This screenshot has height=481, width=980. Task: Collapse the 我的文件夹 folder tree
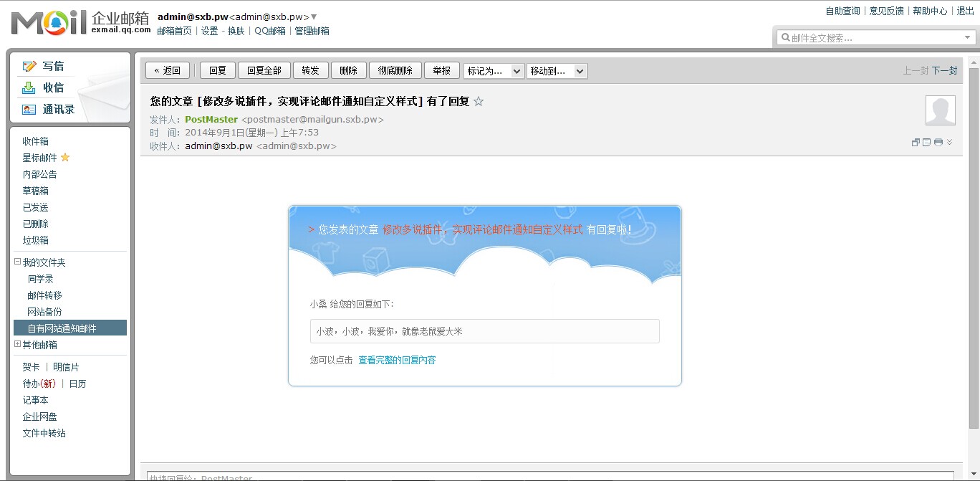(18, 262)
